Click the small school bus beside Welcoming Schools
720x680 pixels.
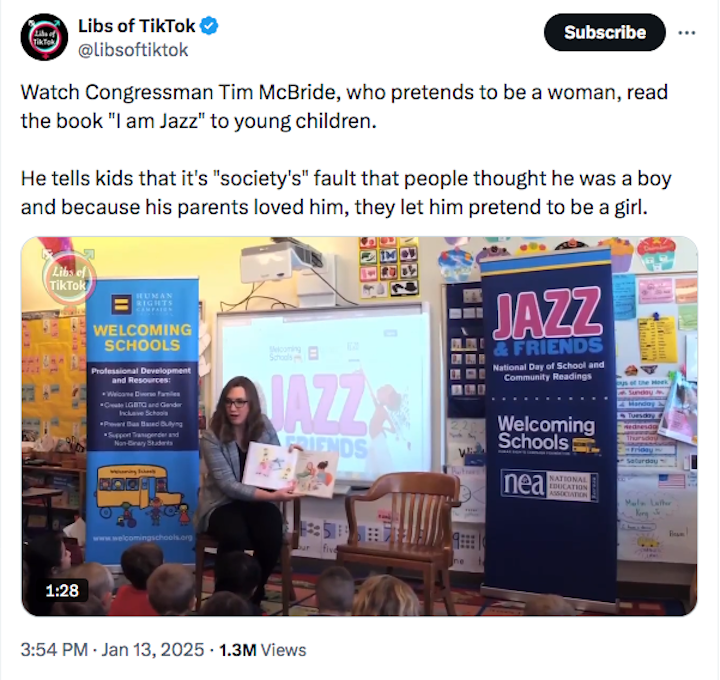click(585, 445)
